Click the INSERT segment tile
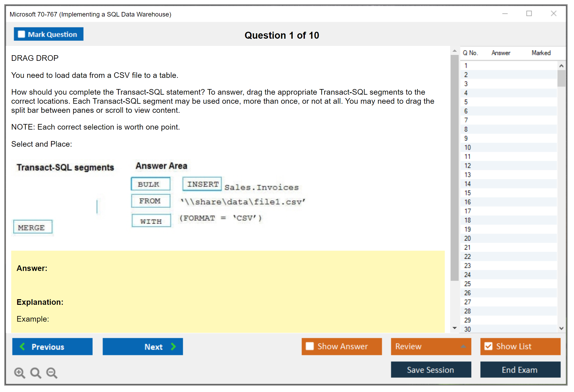The width and height of the screenshot is (574, 392). (202, 184)
